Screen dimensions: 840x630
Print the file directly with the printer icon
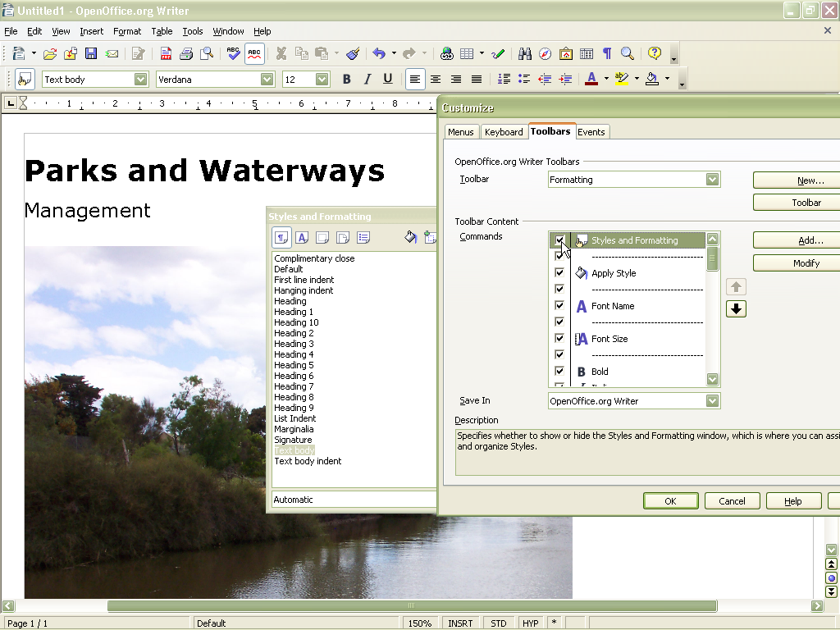[x=186, y=53]
